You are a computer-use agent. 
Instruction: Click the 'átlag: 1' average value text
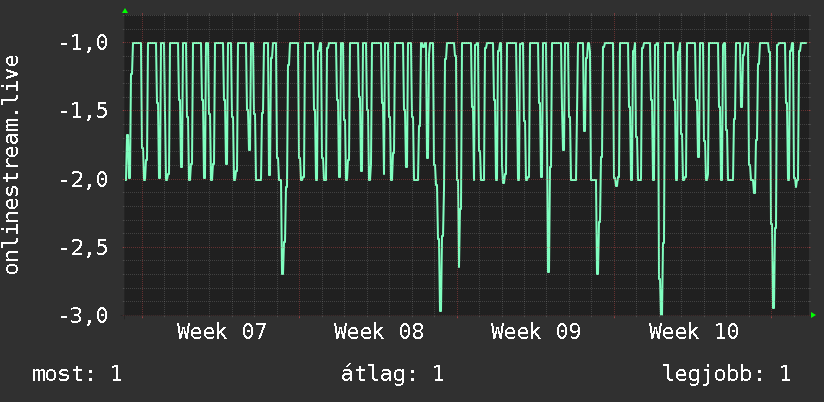(x=392, y=374)
